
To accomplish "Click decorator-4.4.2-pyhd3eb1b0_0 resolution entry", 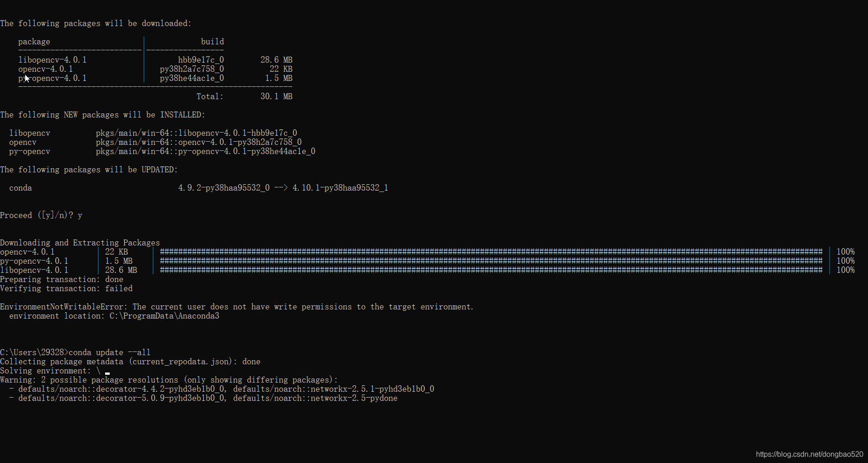I will pos(121,389).
